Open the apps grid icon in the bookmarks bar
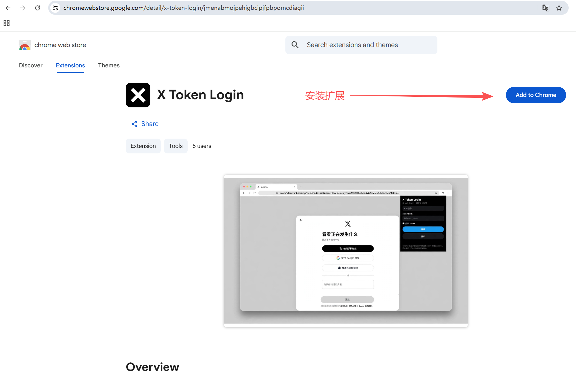 click(7, 23)
